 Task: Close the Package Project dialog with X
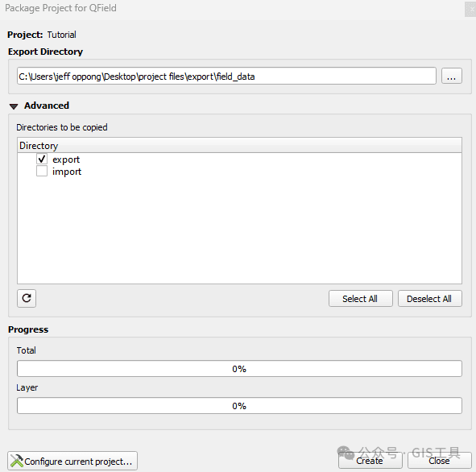pos(470,9)
